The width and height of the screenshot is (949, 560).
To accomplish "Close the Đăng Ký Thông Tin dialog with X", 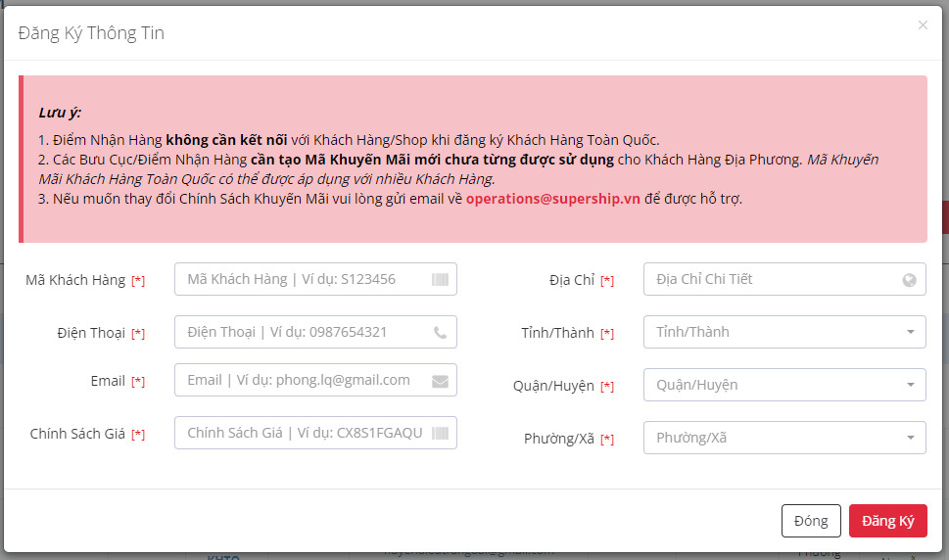I will pos(923,24).
